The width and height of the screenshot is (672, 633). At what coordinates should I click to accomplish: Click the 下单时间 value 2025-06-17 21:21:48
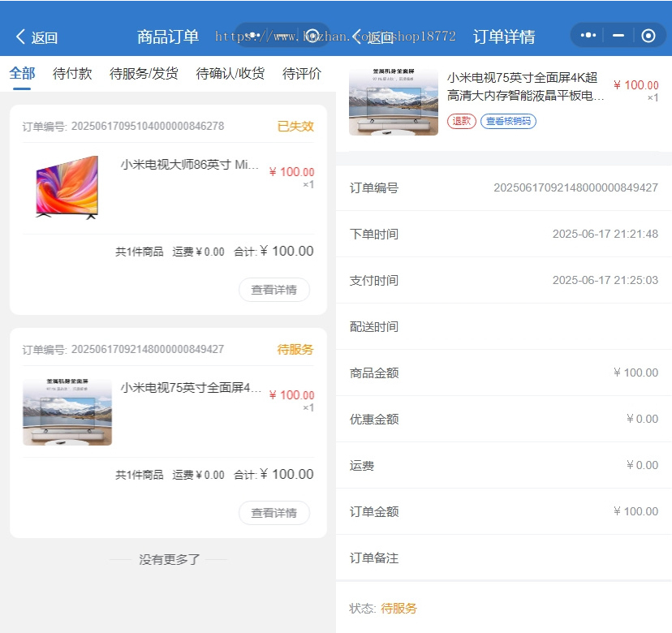pyautogui.click(x=605, y=234)
